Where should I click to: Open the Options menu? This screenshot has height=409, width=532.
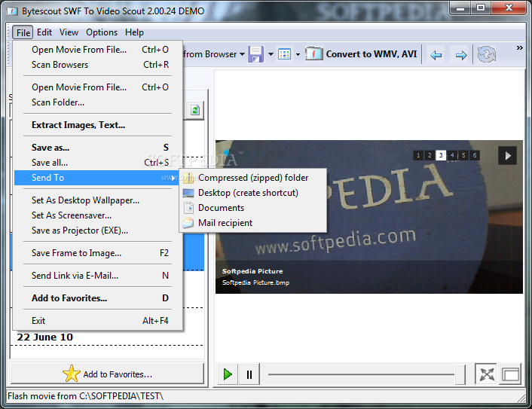tap(102, 32)
